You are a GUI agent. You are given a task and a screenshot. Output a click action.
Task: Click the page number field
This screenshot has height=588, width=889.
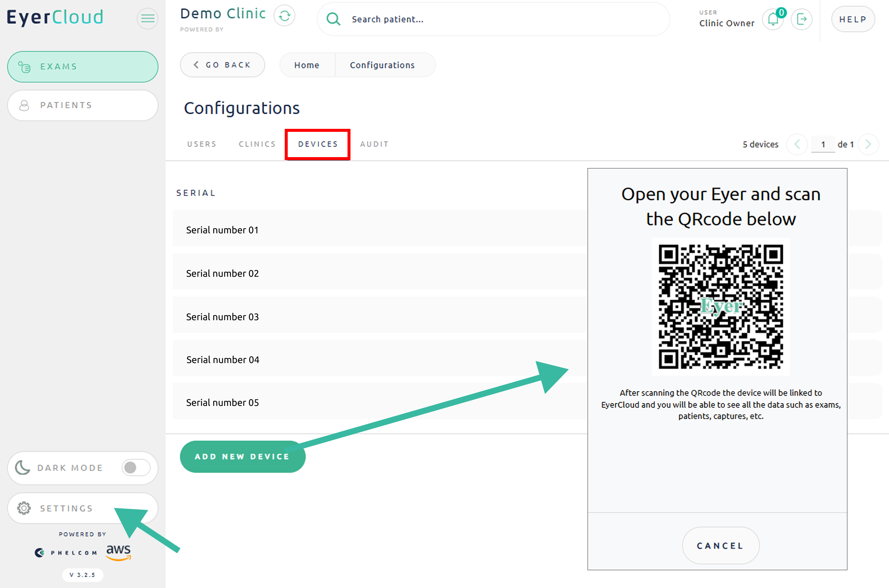(823, 144)
